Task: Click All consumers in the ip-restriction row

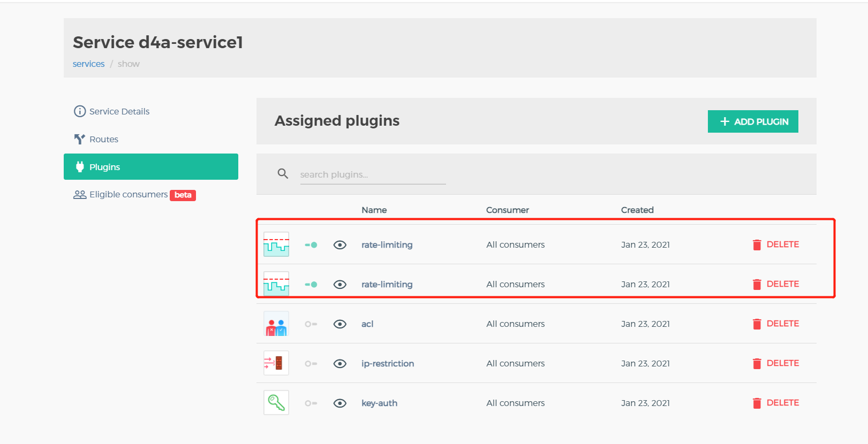Action: [x=516, y=363]
